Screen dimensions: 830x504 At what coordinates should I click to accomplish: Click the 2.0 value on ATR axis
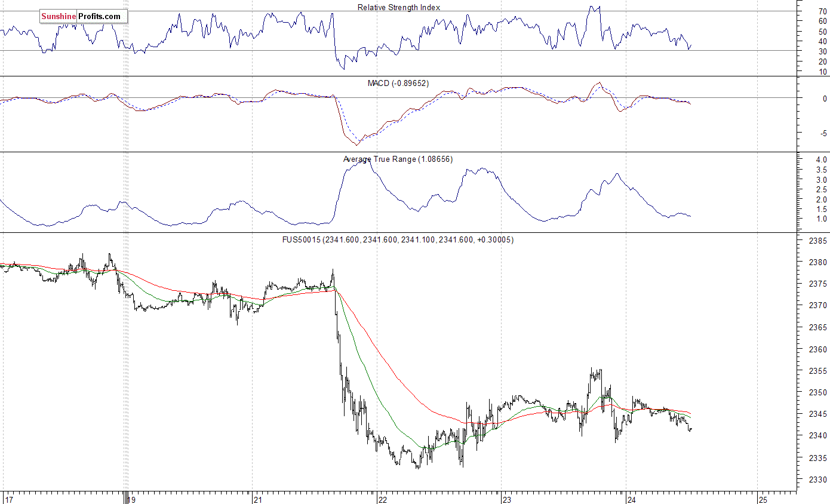tap(821, 199)
